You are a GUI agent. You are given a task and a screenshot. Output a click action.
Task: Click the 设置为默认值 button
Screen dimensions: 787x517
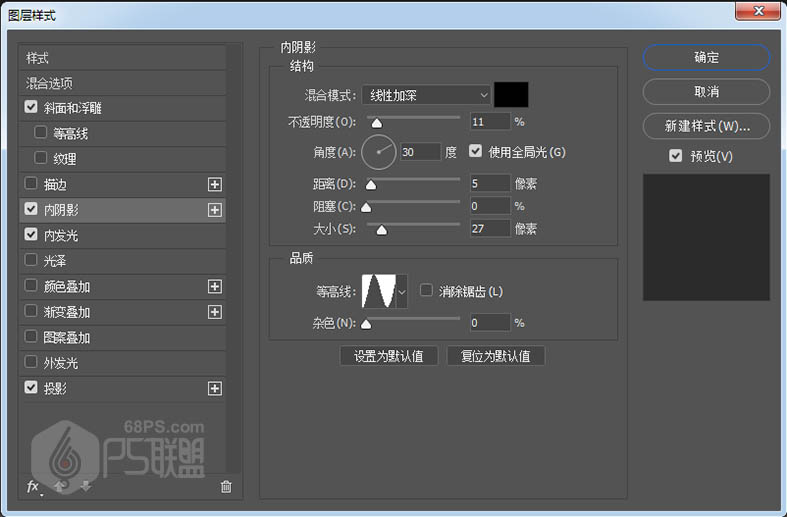[389, 356]
